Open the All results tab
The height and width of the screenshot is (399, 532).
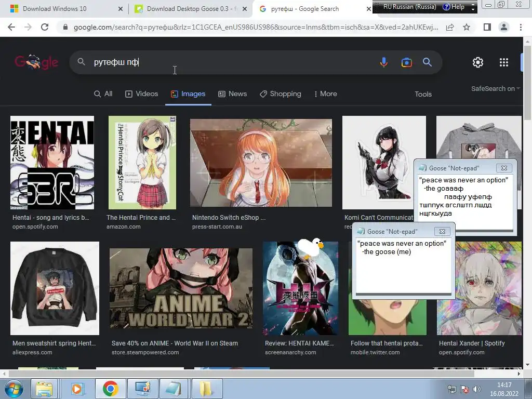103,94
